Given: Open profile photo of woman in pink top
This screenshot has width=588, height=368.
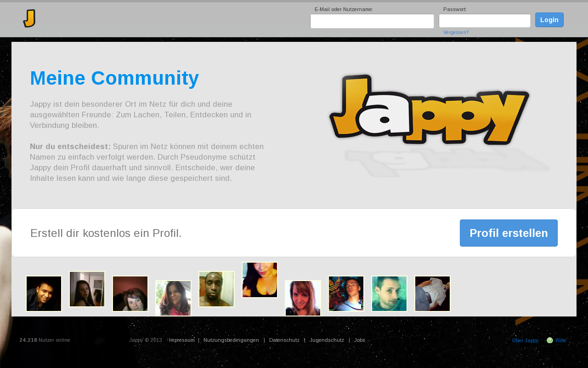Looking at the screenshot, I should click(x=174, y=298).
